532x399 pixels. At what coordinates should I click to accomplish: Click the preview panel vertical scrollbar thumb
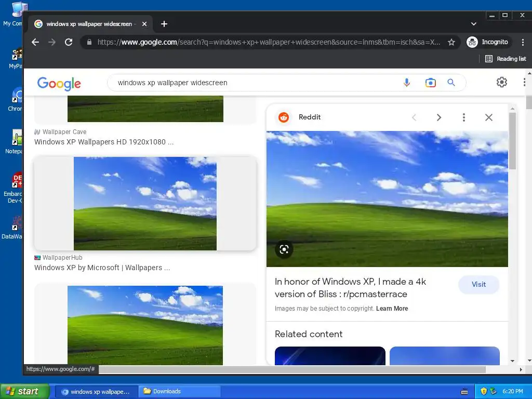[x=512, y=140]
